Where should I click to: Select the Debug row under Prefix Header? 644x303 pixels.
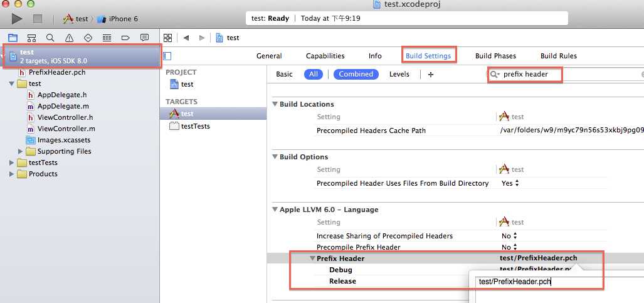click(340, 270)
